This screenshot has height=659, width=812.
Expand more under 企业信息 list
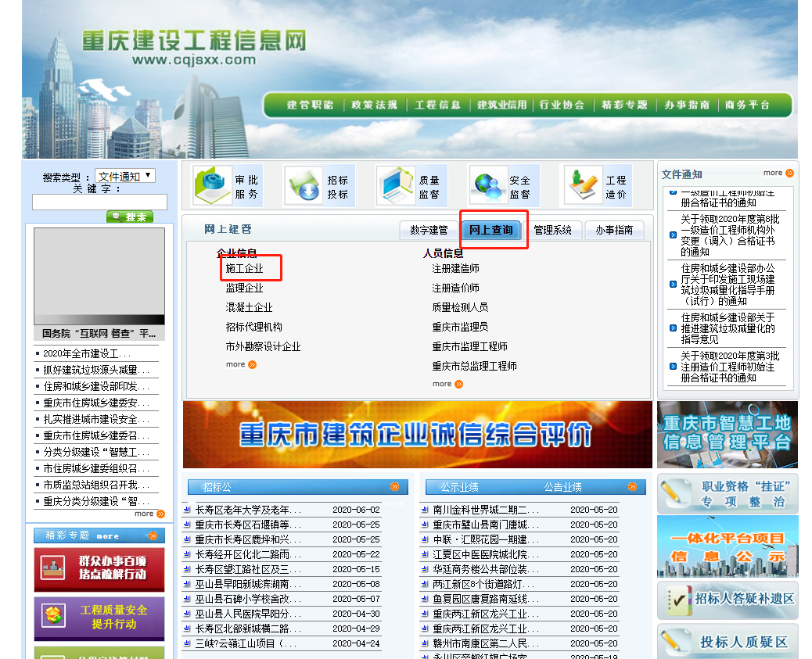241,364
